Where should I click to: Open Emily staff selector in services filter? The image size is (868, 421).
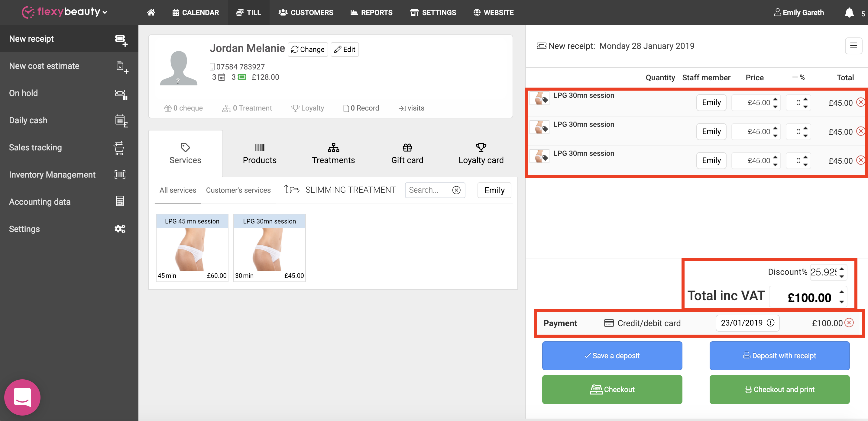[494, 190]
